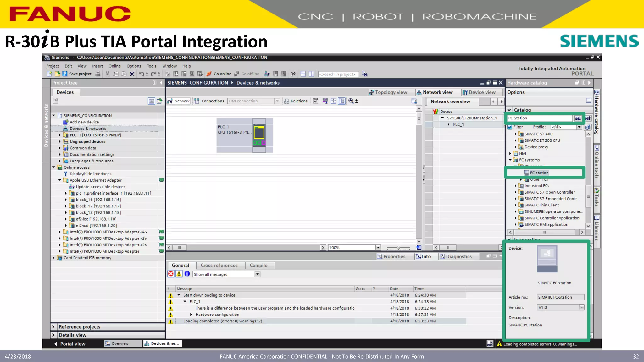This screenshot has height=362, width=644.
Task: Click the search binoculars icon after project search
Action: point(365,74)
